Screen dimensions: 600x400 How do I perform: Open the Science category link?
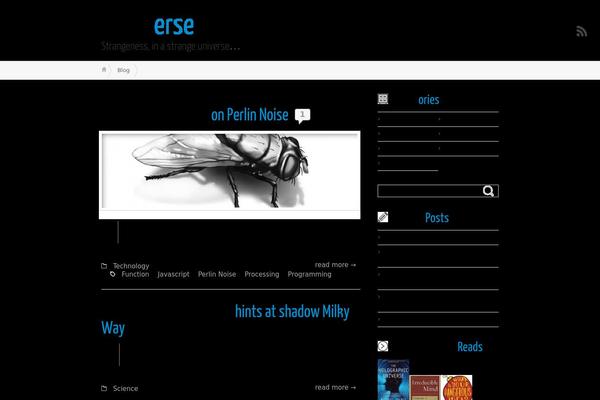point(126,388)
